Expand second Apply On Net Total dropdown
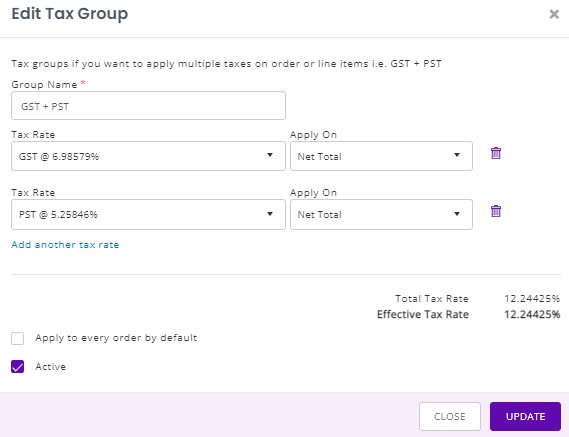Viewport: 569px width, 437px height. [x=381, y=214]
